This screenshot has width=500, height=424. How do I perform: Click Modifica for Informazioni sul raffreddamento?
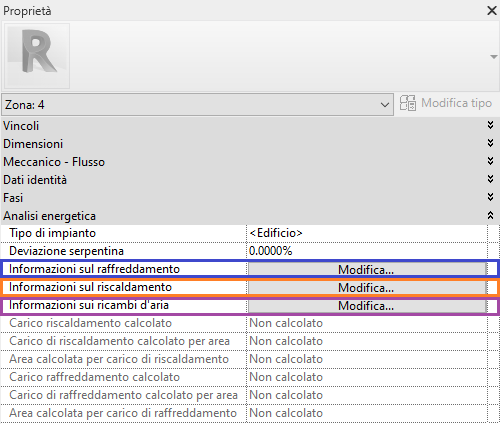pyautogui.click(x=367, y=269)
